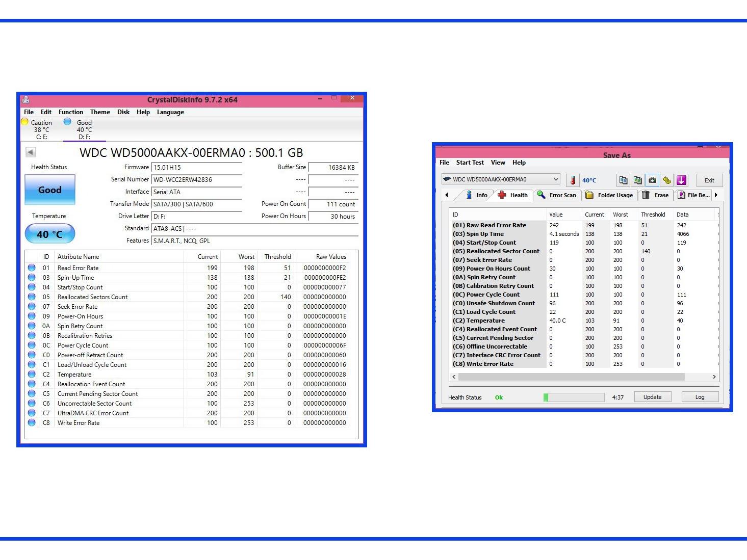Image resolution: width=747 pixels, height=560 pixels.
Task: Switch to the Erase tab
Action: (x=656, y=195)
